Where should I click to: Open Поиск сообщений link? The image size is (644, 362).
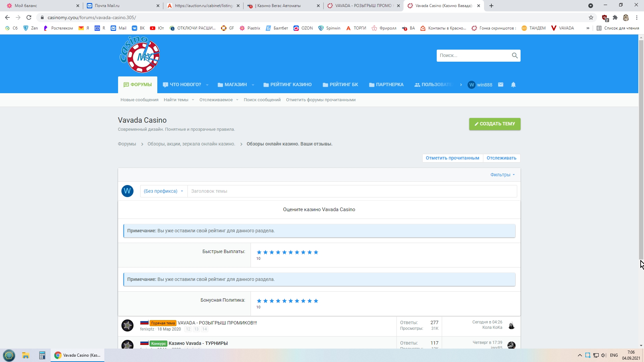click(262, 100)
